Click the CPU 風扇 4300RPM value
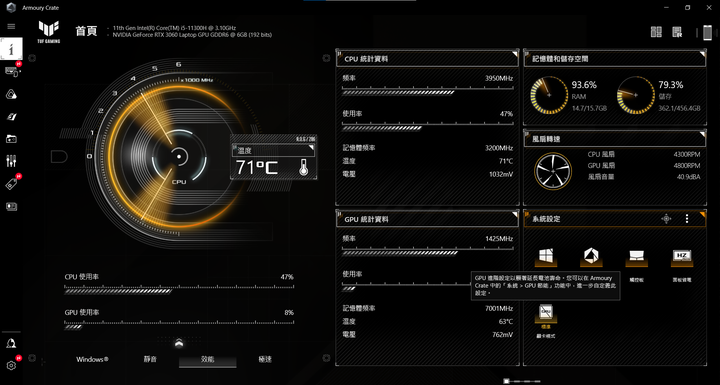Screen dimensions: 720x385 (x=686, y=155)
